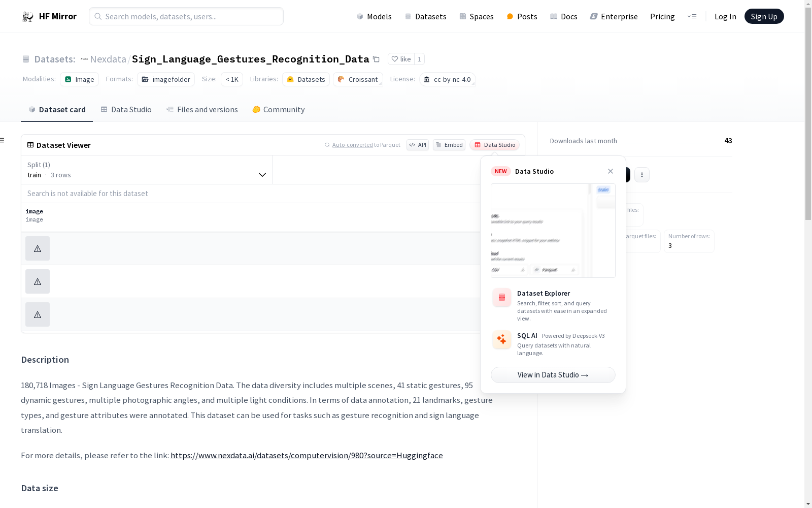Select the Image modality tag
Viewport: 812px width, 508px height.
pos(80,79)
